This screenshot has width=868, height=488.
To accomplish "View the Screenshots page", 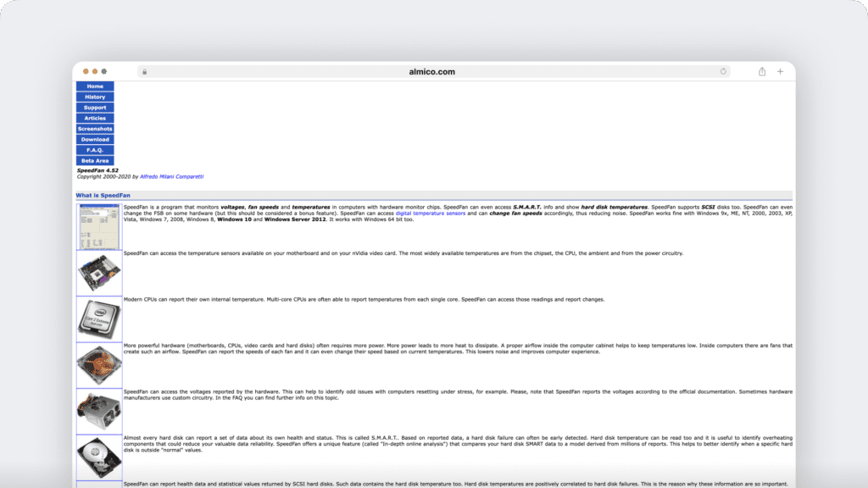I will (x=95, y=129).
